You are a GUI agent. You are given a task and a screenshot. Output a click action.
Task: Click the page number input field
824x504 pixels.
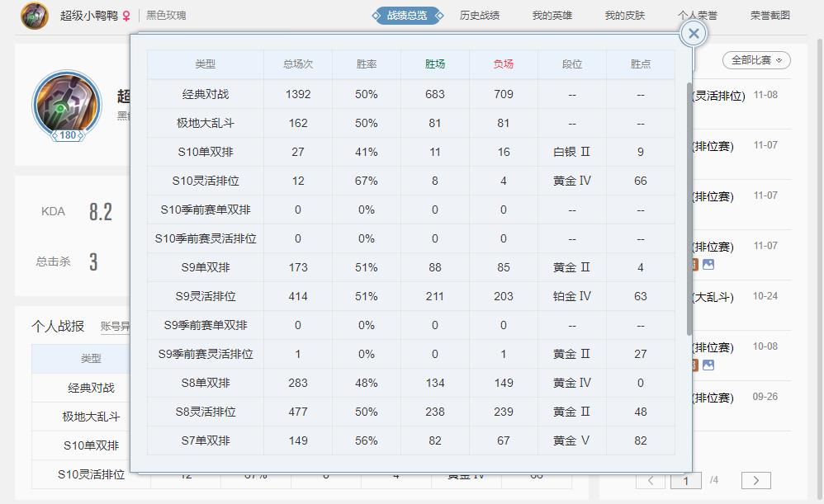[x=685, y=480]
